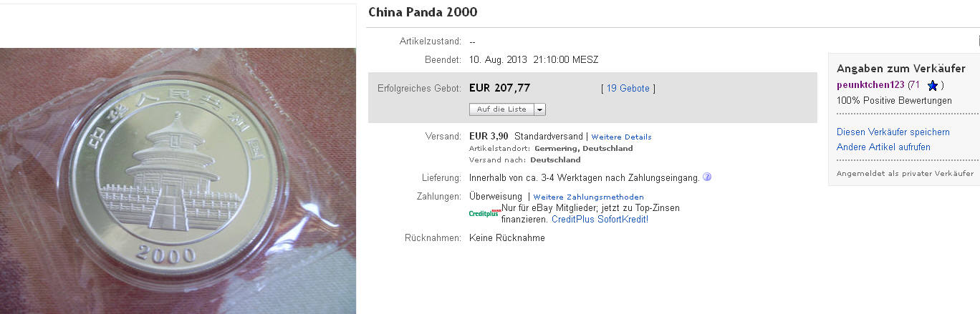This screenshot has height=314, width=980.
Task: Click the '100% Positive Bewertungen' text
Action: click(894, 101)
